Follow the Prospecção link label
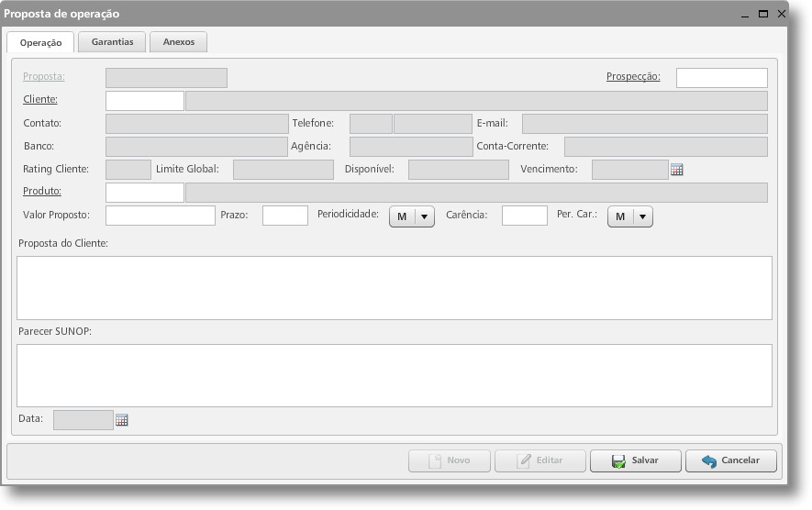Viewport: 812px width, 510px height. click(633, 76)
